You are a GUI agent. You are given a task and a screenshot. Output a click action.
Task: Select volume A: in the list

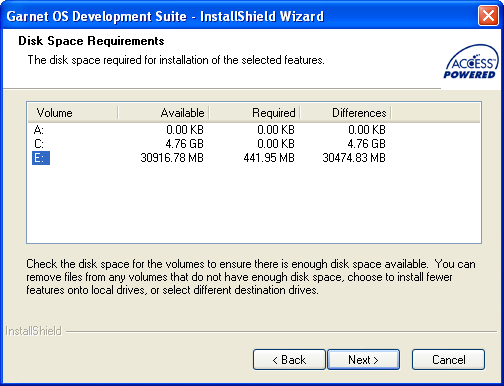coord(39,130)
